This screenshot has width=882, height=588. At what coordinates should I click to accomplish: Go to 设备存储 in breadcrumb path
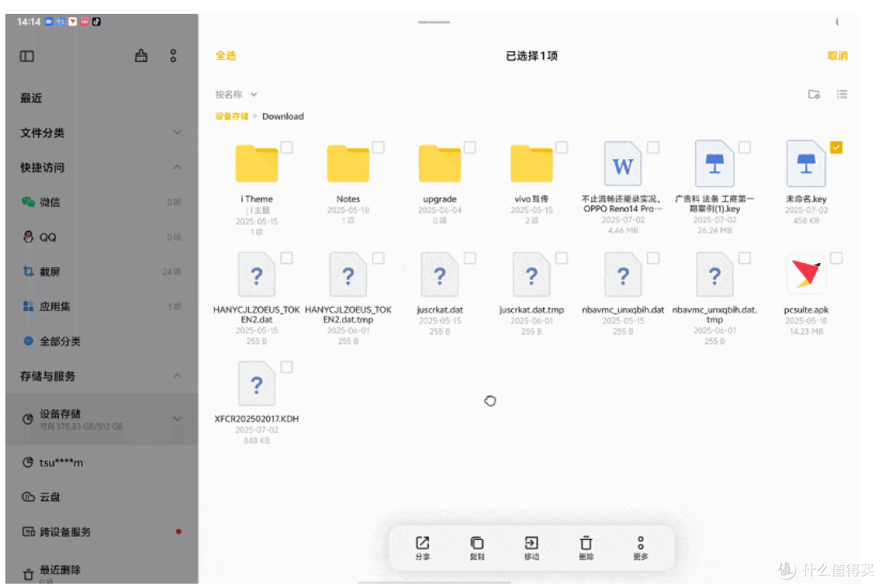pos(232,117)
